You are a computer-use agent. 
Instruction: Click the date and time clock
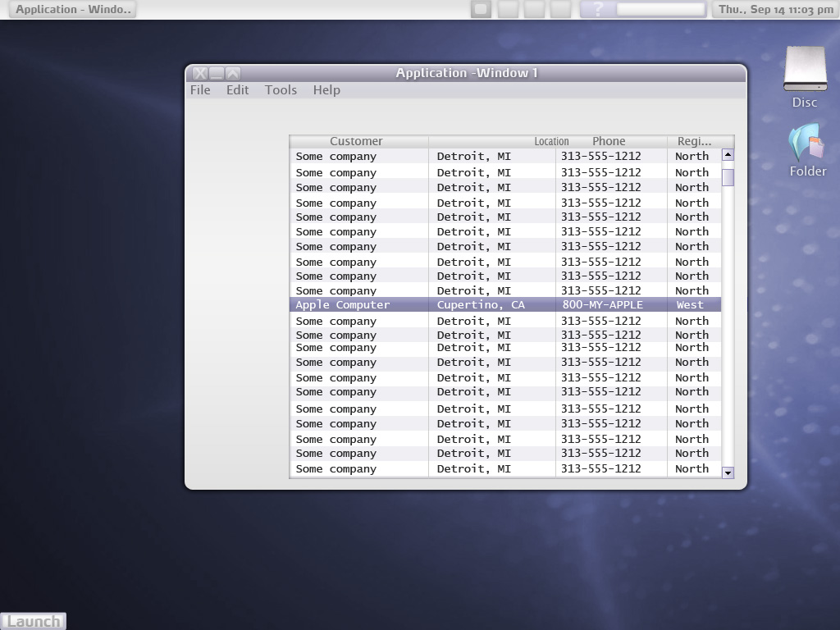(x=776, y=9)
